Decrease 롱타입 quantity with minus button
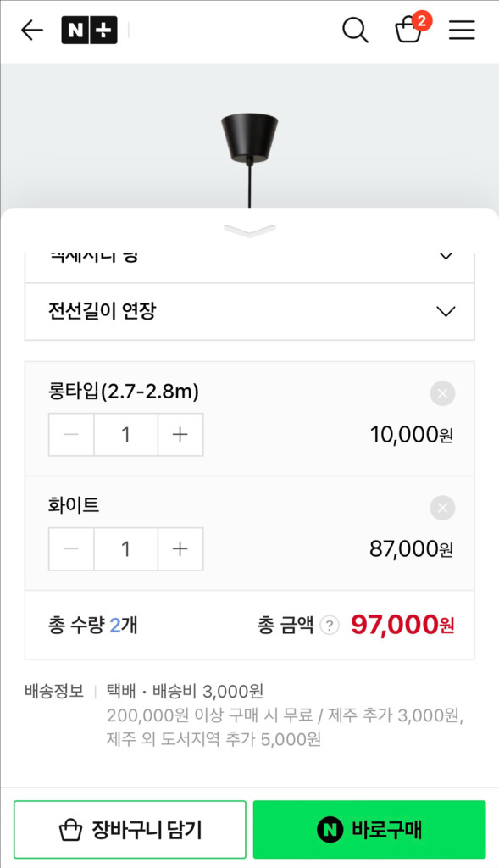 coord(71,434)
